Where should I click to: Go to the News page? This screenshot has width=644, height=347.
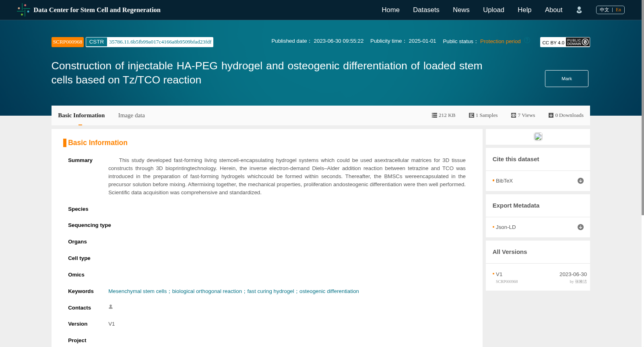pyautogui.click(x=461, y=10)
